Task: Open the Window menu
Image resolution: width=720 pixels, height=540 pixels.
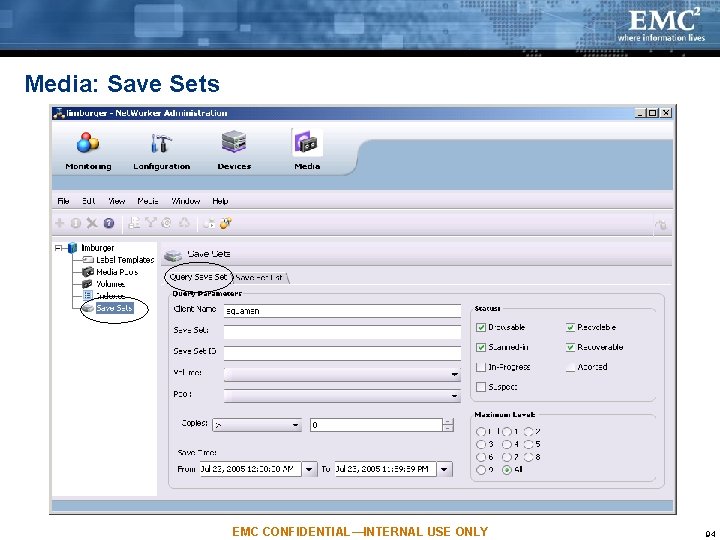Action: 186,201
